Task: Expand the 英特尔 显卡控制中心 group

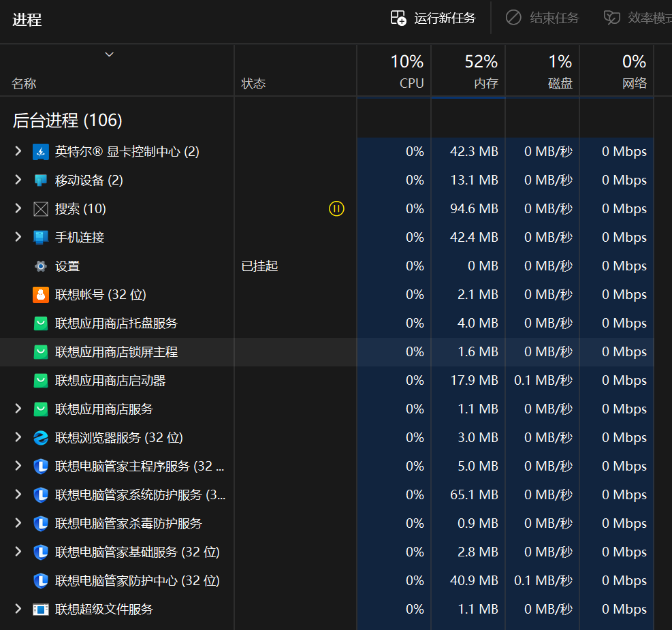Action: (x=18, y=151)
